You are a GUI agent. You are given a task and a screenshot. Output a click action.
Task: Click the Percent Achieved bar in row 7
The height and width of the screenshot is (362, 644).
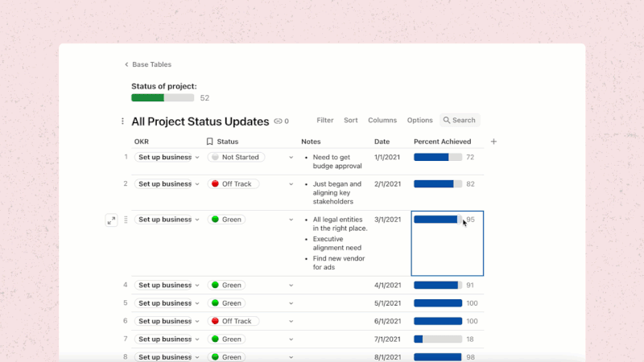pyautogui.click(x=437, y=339)
